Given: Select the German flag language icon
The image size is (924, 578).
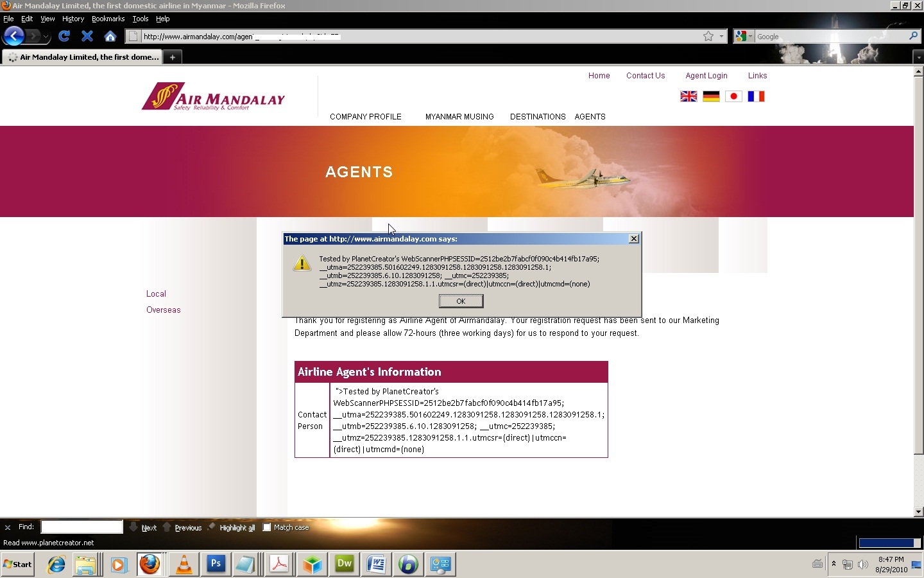Looking at the screenshot, I should (711, 96).
